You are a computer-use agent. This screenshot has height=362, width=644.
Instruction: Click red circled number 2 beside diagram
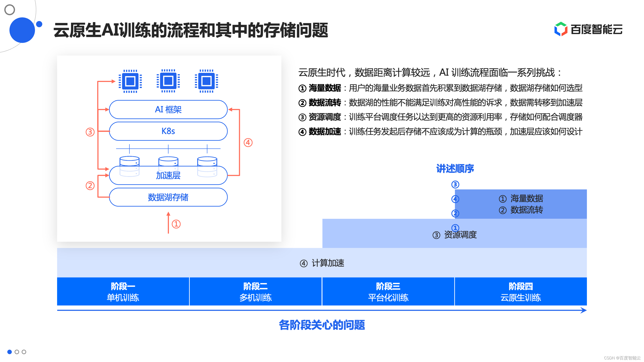coord(90,186)
